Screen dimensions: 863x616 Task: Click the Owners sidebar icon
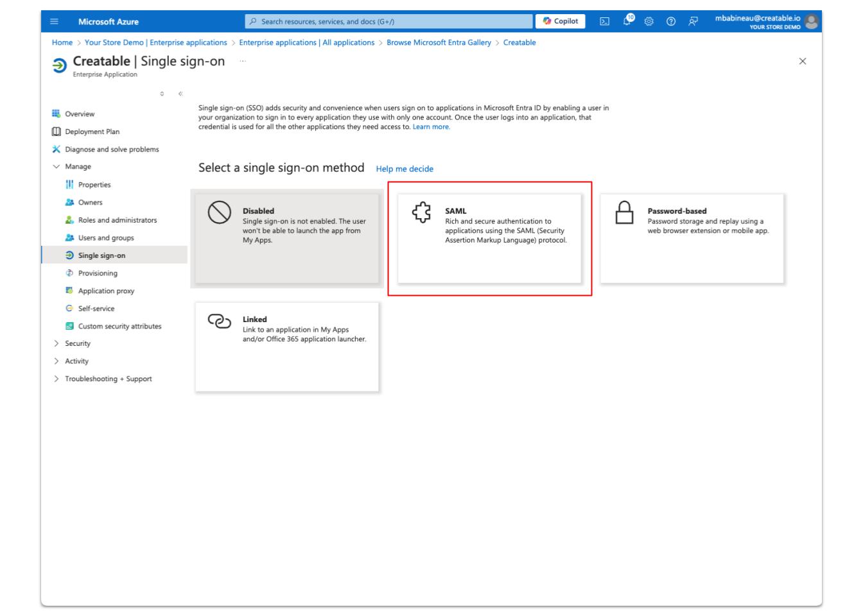[x=69, y=202]
